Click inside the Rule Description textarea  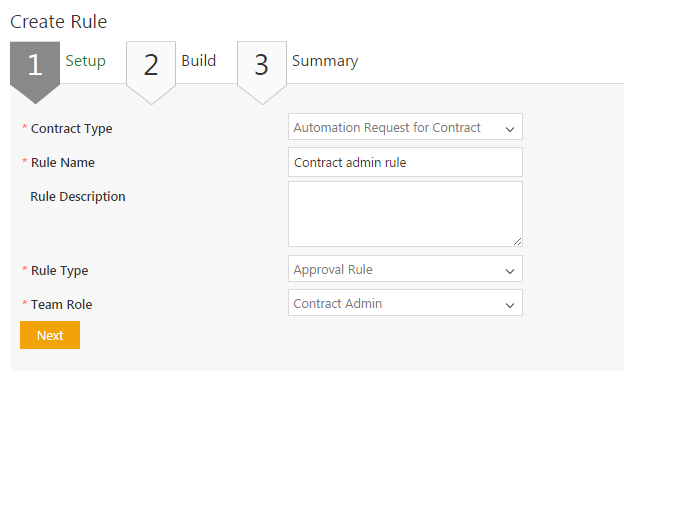pyautogui.click(x=405, y=213)
